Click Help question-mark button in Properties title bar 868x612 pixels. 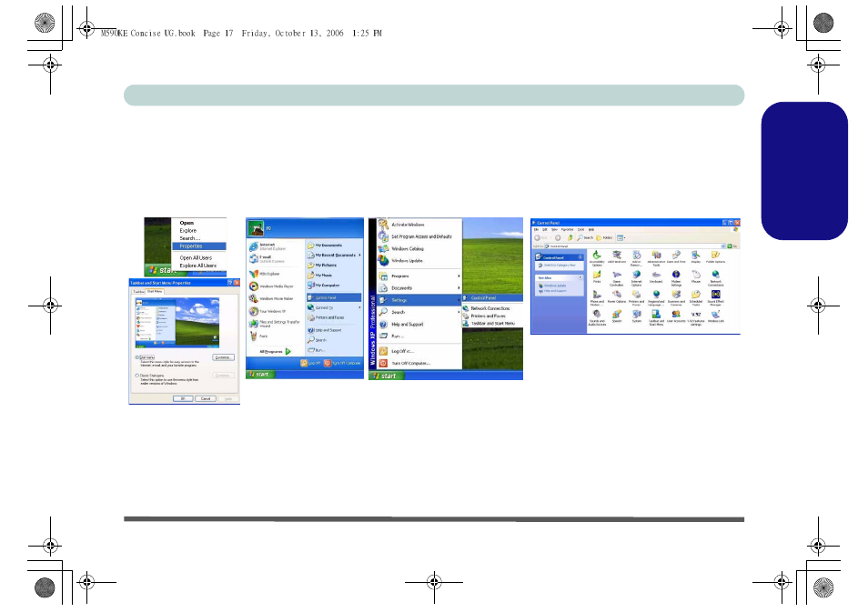(x=230, y=283)
